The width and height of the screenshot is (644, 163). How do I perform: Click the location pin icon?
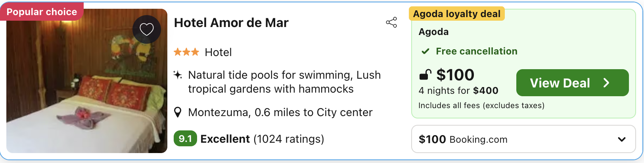(x=178, y=113)
